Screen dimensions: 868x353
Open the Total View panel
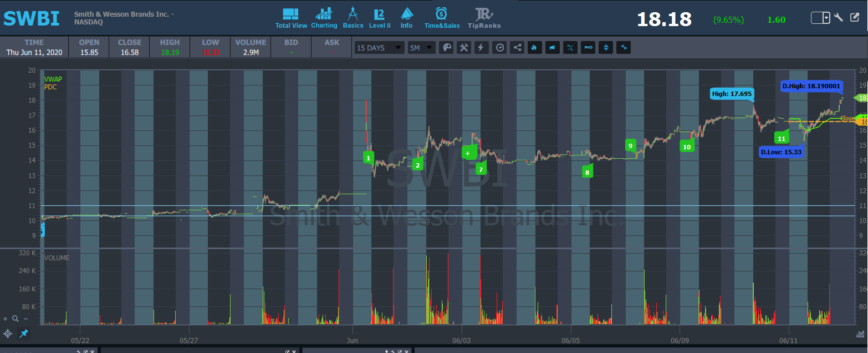[x=291, y=18]
